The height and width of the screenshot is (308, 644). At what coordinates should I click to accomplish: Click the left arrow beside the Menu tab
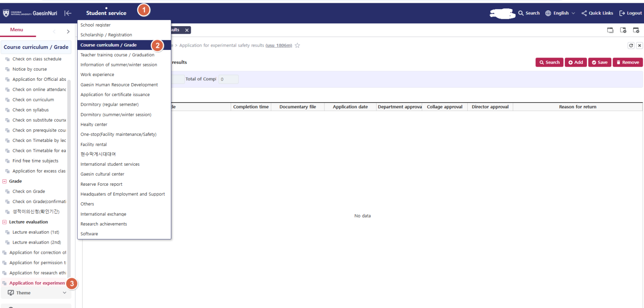tap(54, 31)
